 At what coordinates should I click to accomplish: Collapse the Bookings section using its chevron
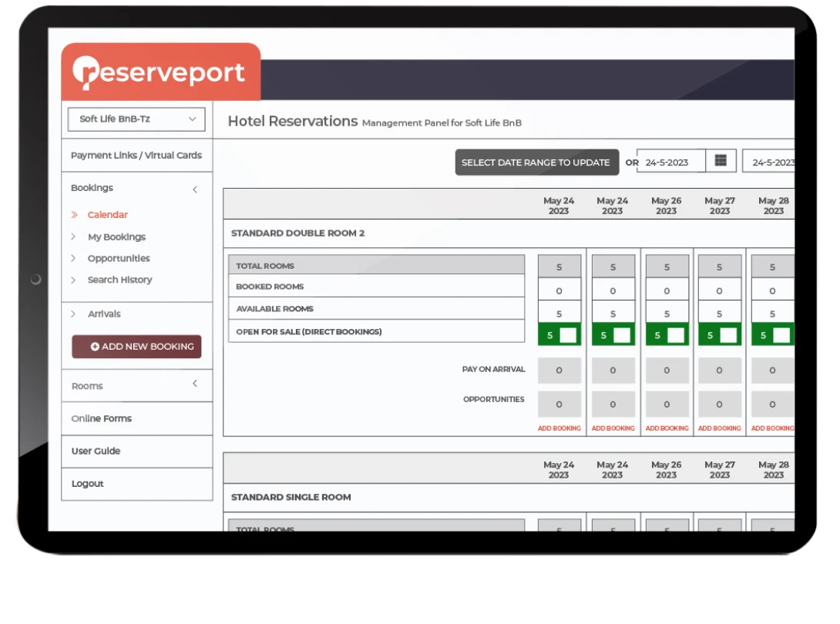point(195,188)
